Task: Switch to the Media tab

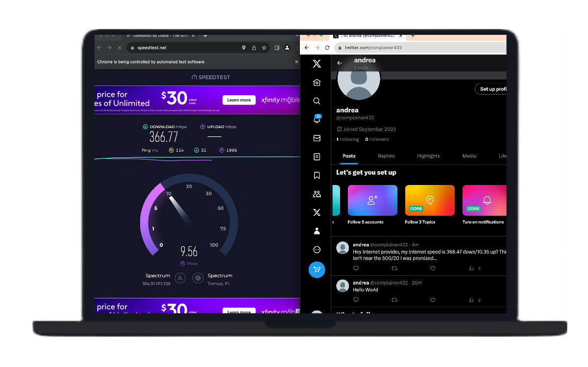Action: [x=469, y=156]
